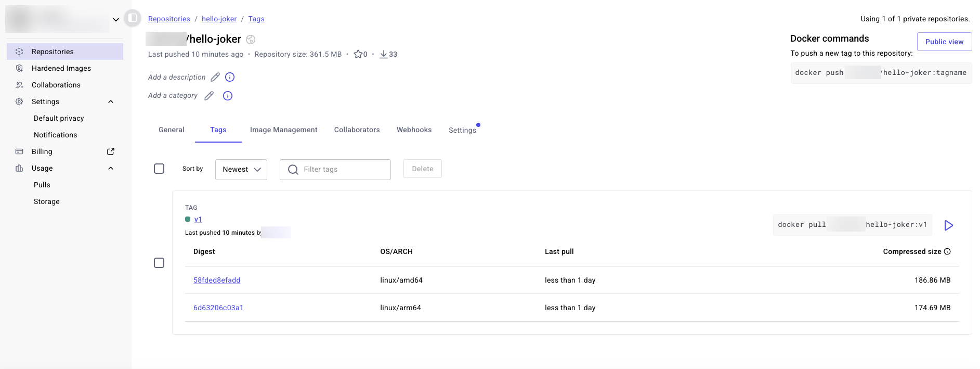Switch to the repository Settings tab

tap(463, 130)
